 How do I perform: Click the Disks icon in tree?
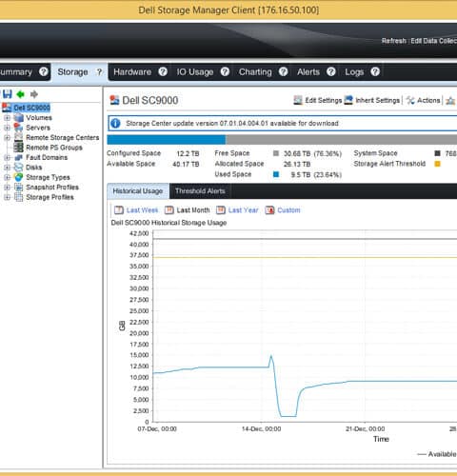[19, 168]
